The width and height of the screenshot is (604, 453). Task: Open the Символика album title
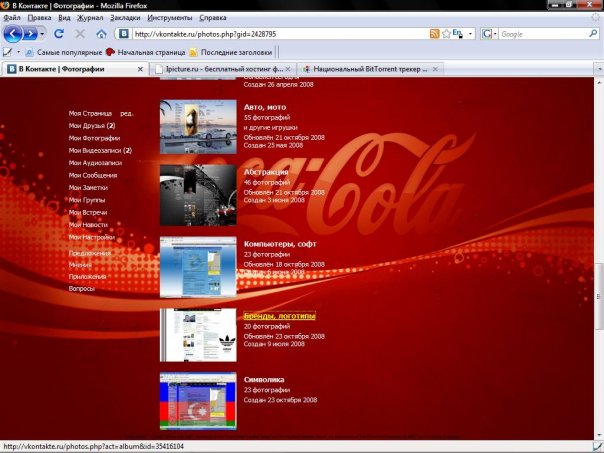click(264, 379)
